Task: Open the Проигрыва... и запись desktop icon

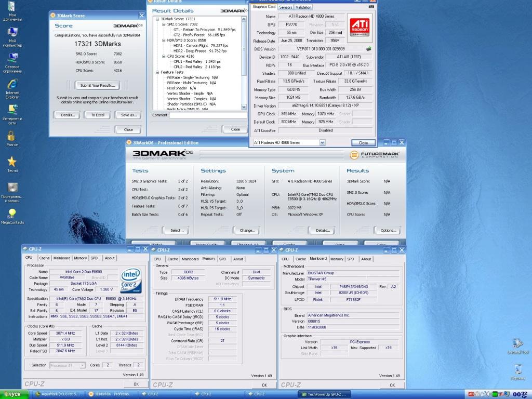Action: click(x=12, y=192)
